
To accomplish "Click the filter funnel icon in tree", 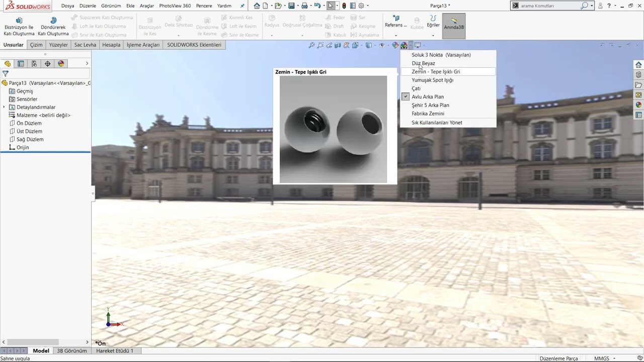I will (x=6, y=74).
